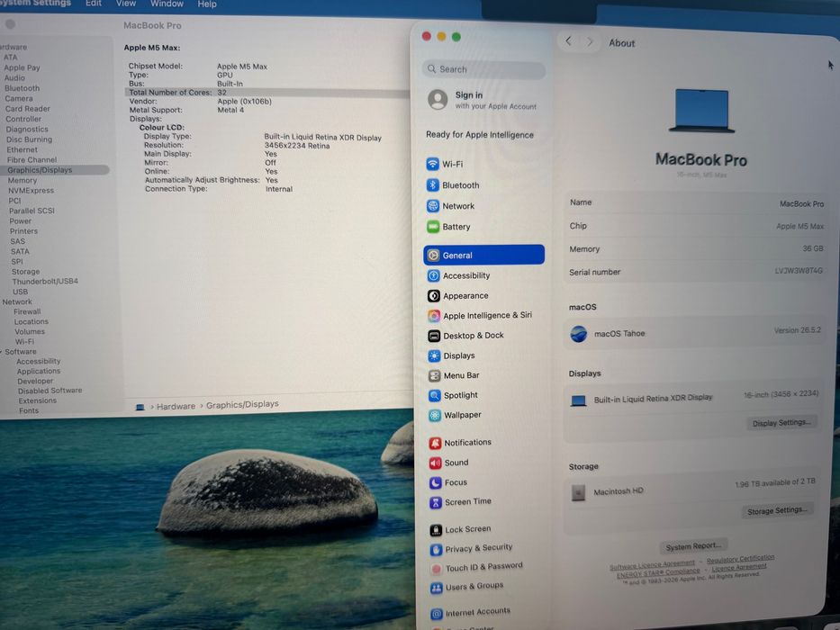This screenshot has height=630, width=840.
Task: Open the System Settings app menu
Action: [x=35, y=4]
